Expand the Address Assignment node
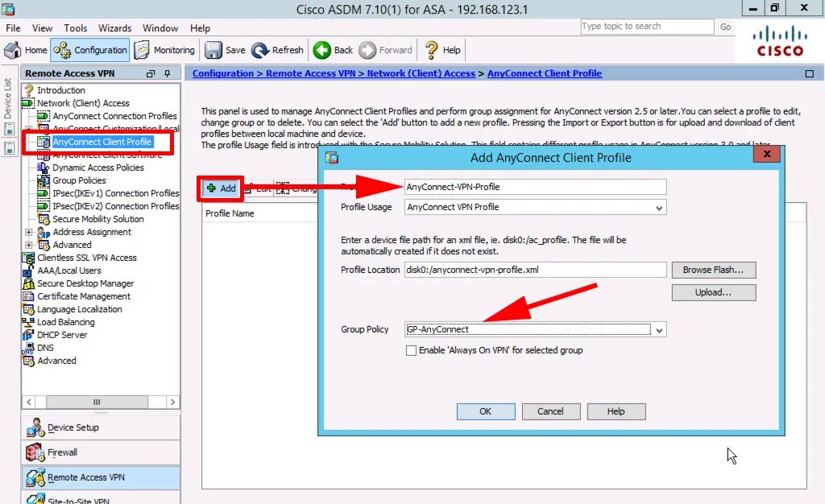825x504 pixels. tap(29, 232)
